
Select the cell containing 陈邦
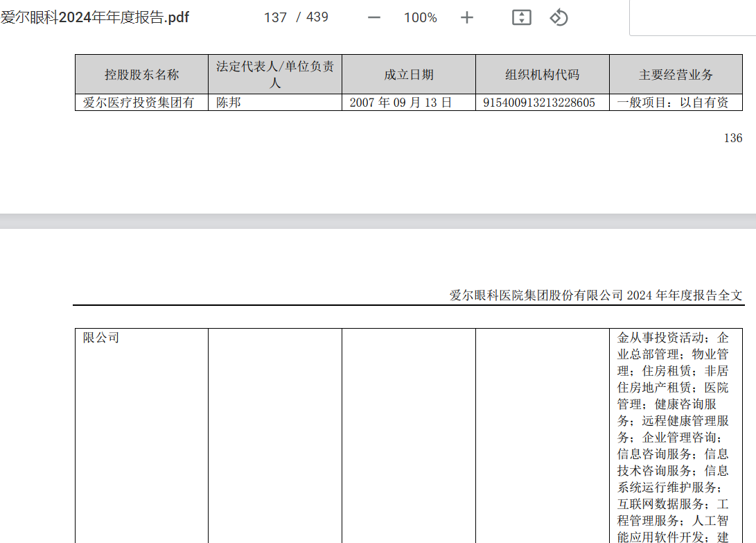click(x=228, y=102)
